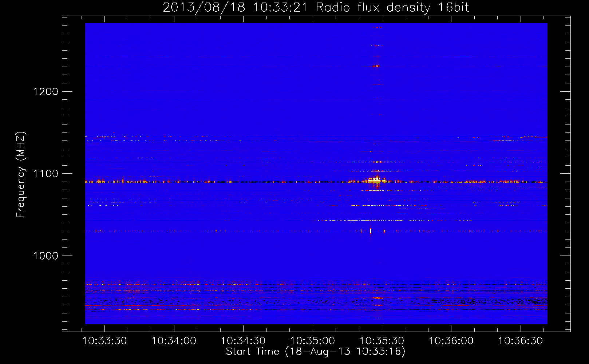The height and width of the screenshot is (364, 589).
Task: Click the 10:34:00 time tick label
Action: (174, 341)
